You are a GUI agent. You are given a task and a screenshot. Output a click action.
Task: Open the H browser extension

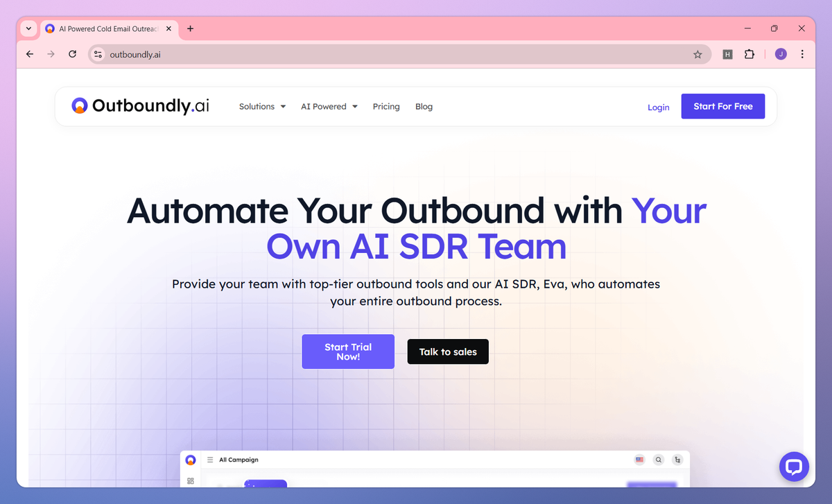(727, 54)
